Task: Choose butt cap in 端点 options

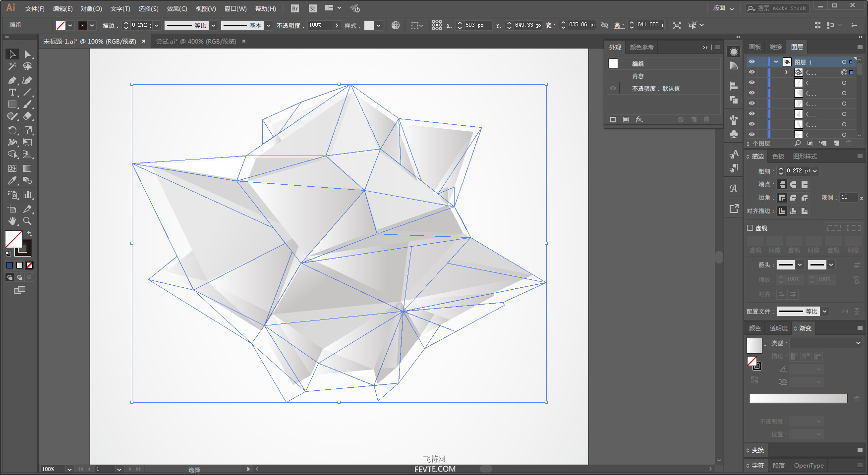Action: click(782, 184)
